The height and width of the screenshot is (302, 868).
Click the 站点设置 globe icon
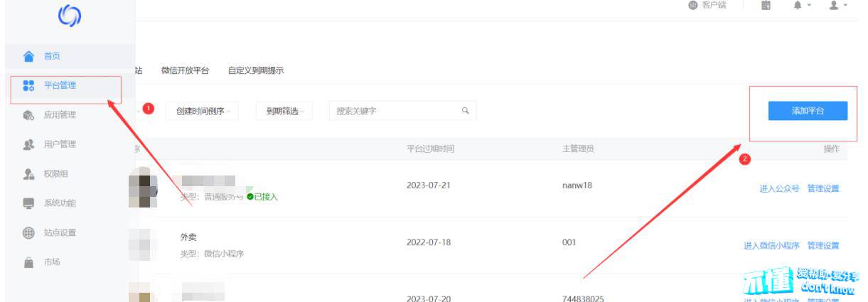tap(28, 233)
